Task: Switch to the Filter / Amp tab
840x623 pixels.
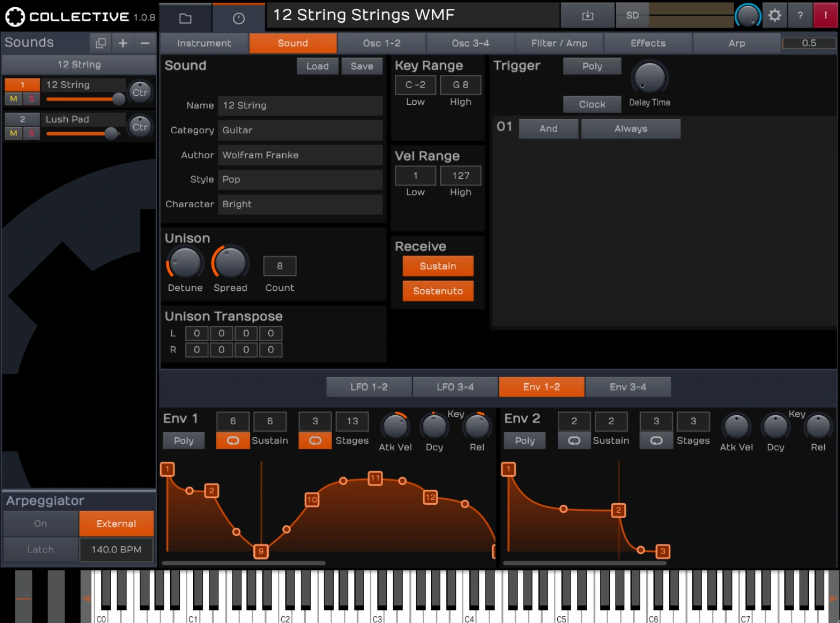Action: point(559,43)
